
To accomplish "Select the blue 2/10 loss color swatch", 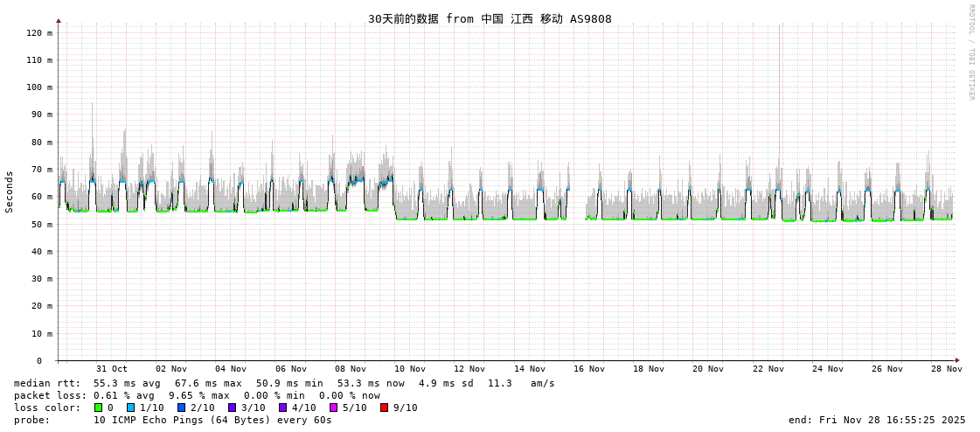I will pyautogui.click(x=181, y=408).
